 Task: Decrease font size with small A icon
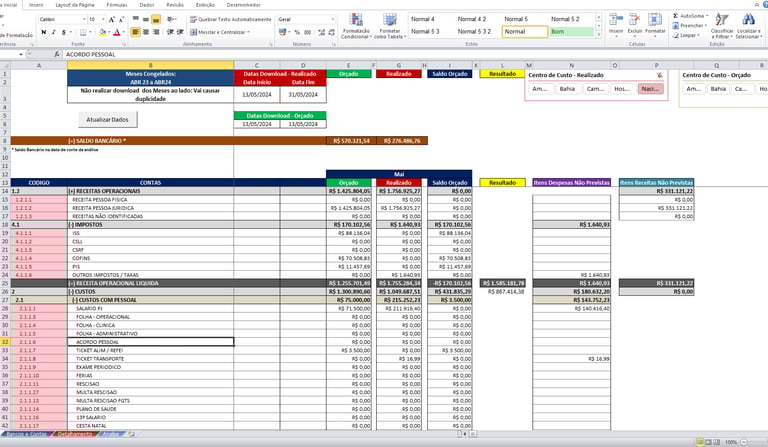tap(121, 20)
